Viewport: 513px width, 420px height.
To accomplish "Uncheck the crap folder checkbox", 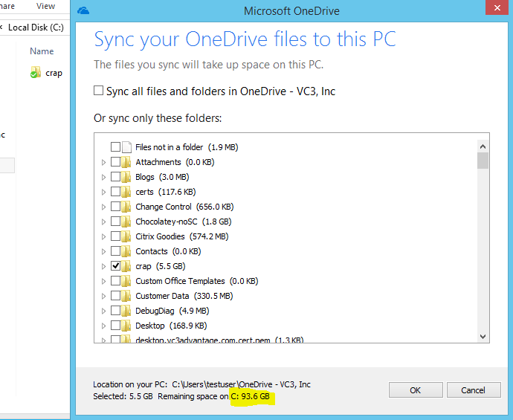I will [x=115, y=266].
